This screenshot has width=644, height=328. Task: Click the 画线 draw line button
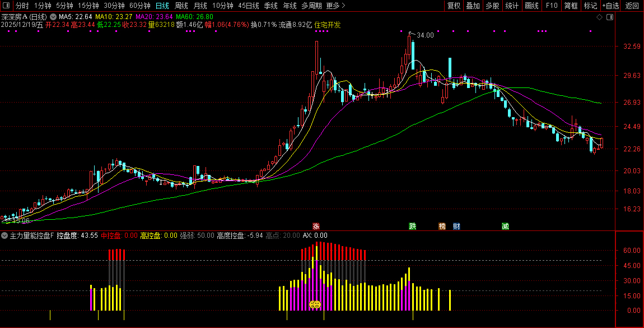531,6
